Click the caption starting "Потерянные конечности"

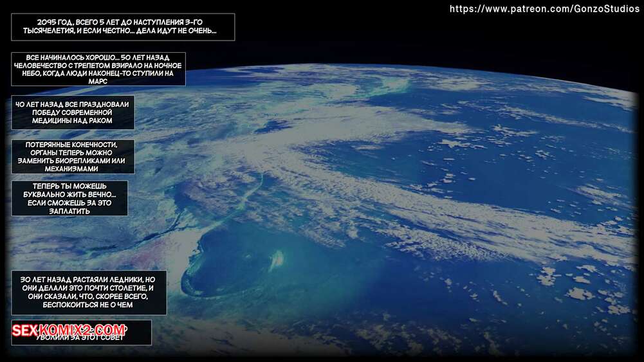(x=73, y=156)
